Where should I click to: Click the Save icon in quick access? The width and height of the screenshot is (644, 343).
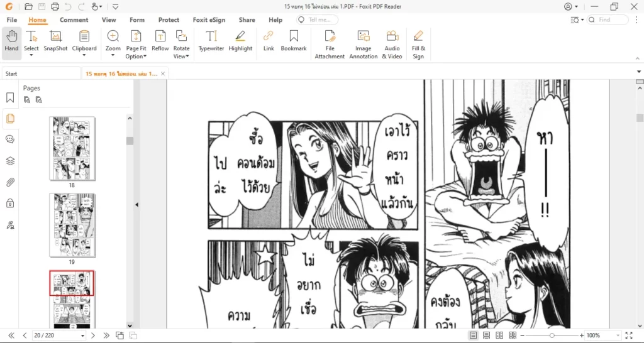pos(42,6)
